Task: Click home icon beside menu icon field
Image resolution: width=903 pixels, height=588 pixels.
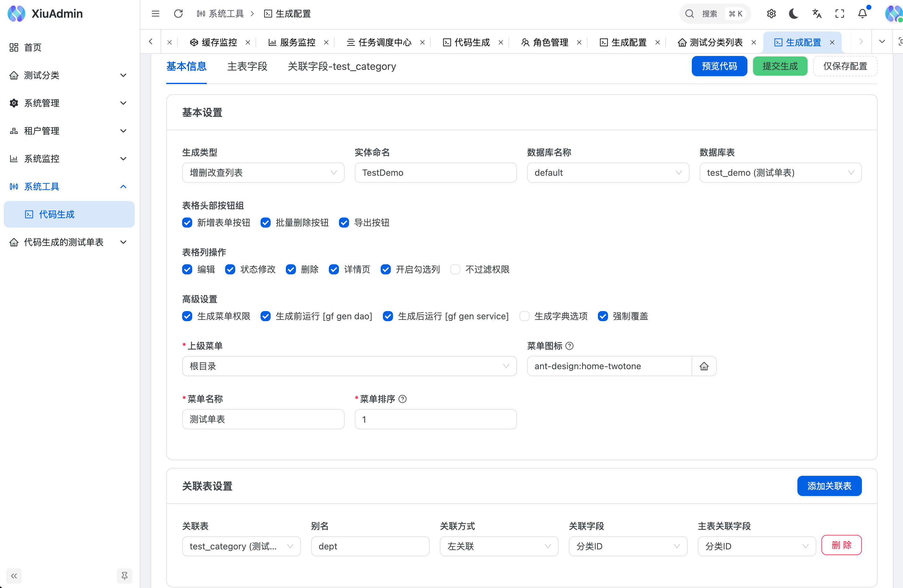Action: click(x=704, y=366)
